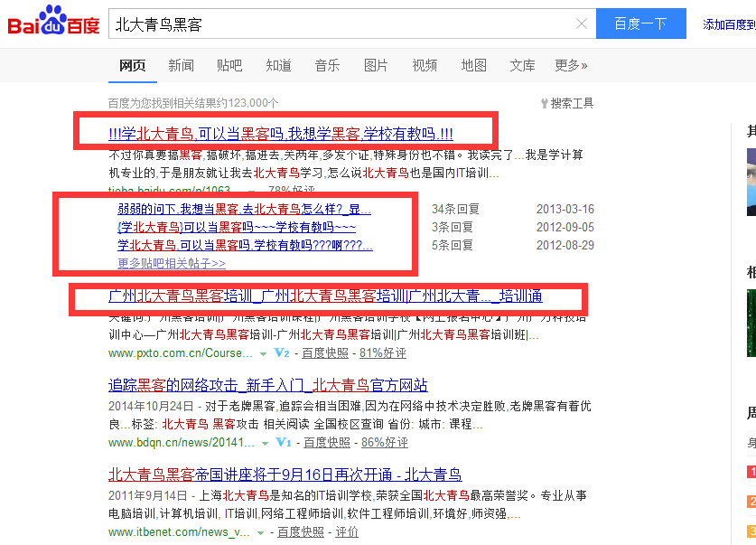756x545 pixels.
Task: Click the 百度一下 search button
Action: 640,23
